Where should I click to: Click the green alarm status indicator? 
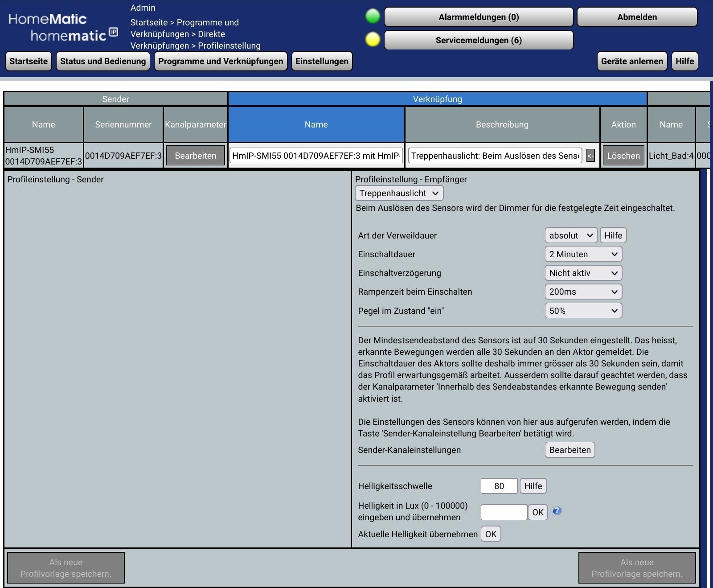[x=373, y=16]
